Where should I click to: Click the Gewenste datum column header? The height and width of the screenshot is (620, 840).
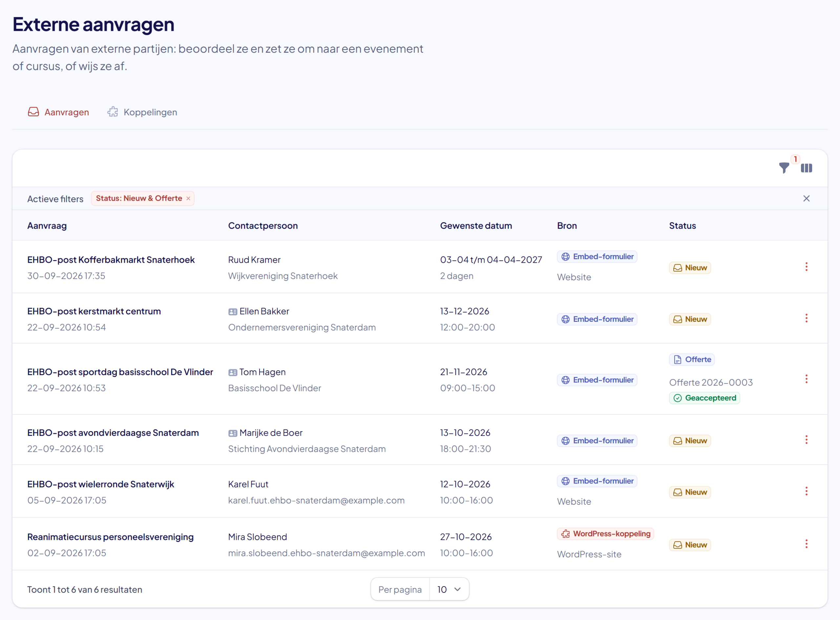click(476, 226)
